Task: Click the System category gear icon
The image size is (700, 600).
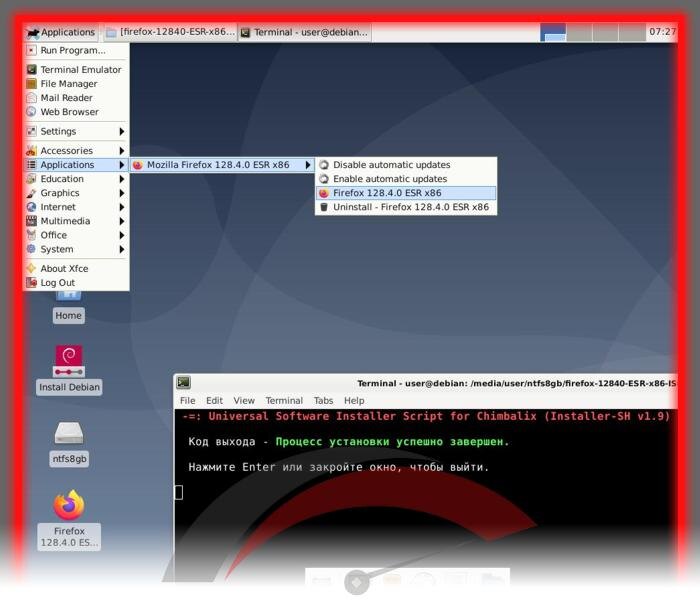Action: 31,249
